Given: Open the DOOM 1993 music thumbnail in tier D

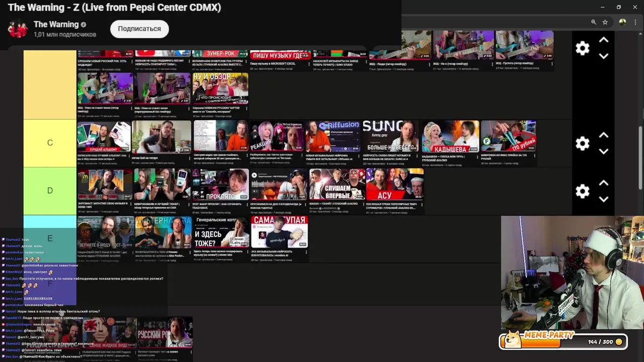Looking at the screenshot, I should [105, 184].
